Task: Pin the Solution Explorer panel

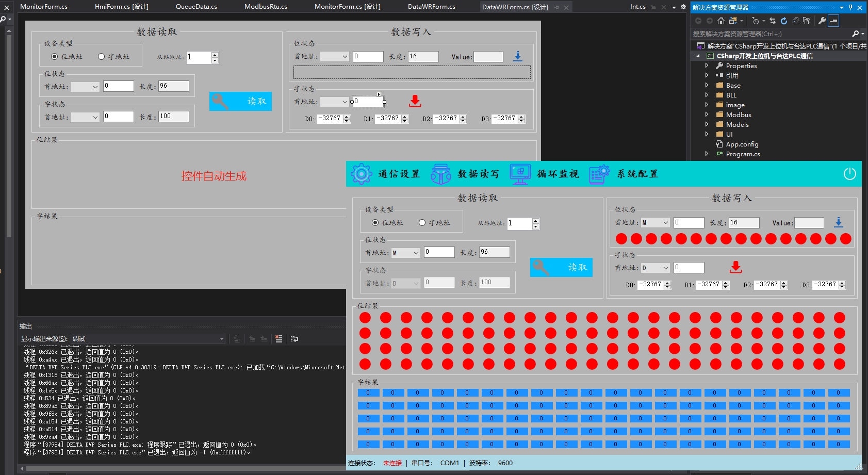Action: 851,7
